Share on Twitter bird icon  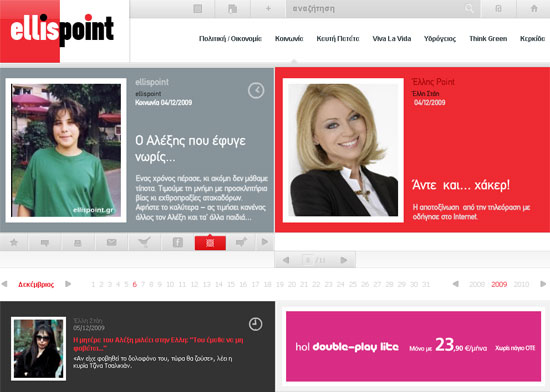click(145, 242)
